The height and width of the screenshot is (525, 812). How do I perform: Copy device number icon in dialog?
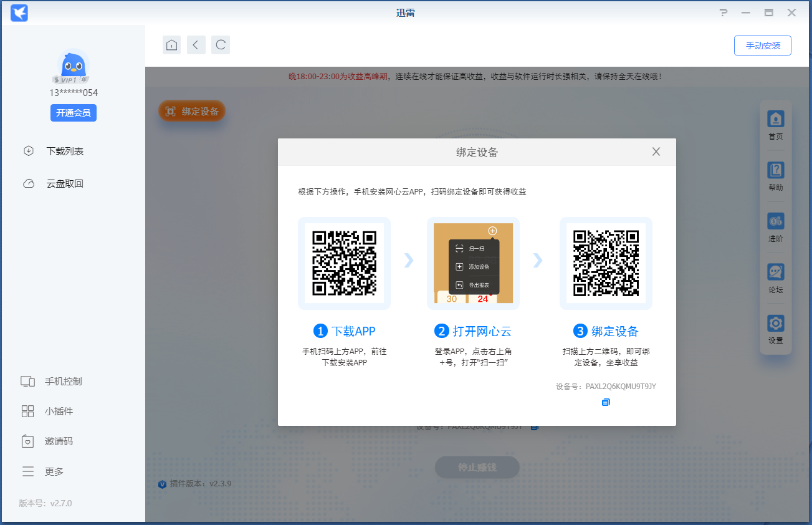coord(606,403)
